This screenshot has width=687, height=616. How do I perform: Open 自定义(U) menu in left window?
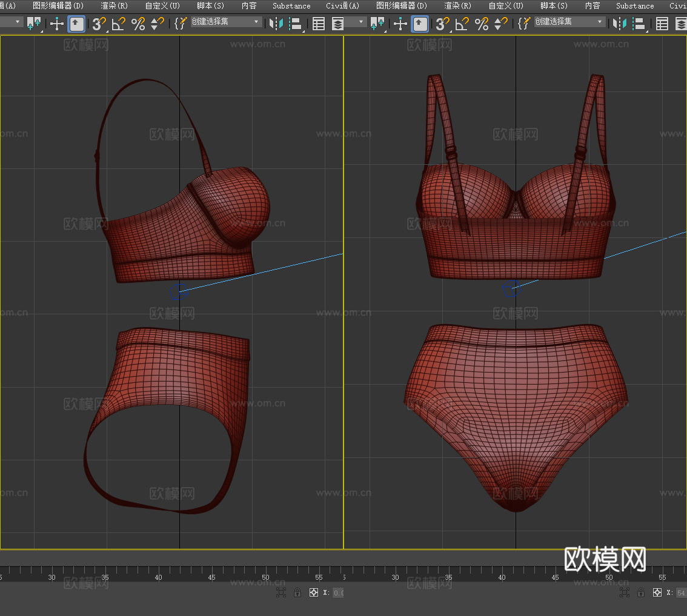(x=162, y=5)
